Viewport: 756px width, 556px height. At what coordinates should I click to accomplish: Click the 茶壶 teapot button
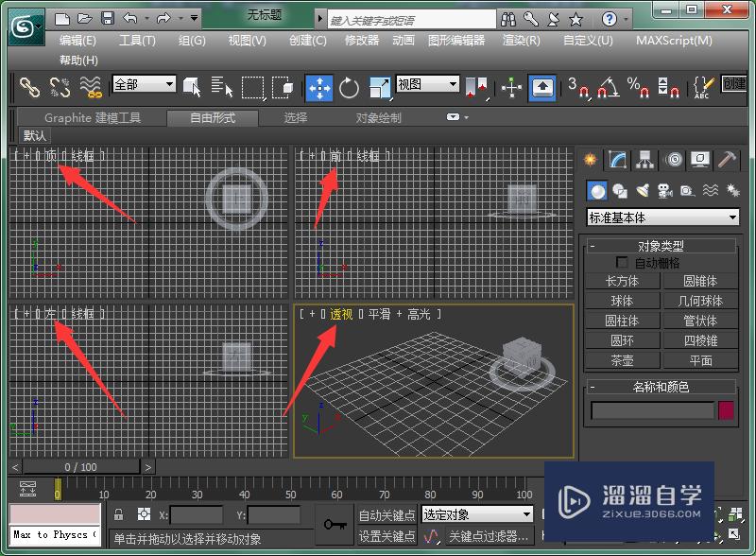click(622, 360)
